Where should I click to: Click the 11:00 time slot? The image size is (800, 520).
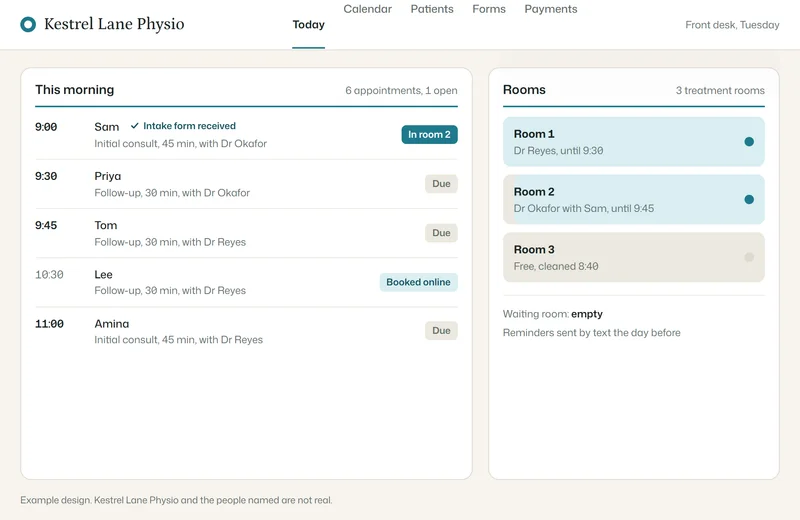tap(49, 324)
